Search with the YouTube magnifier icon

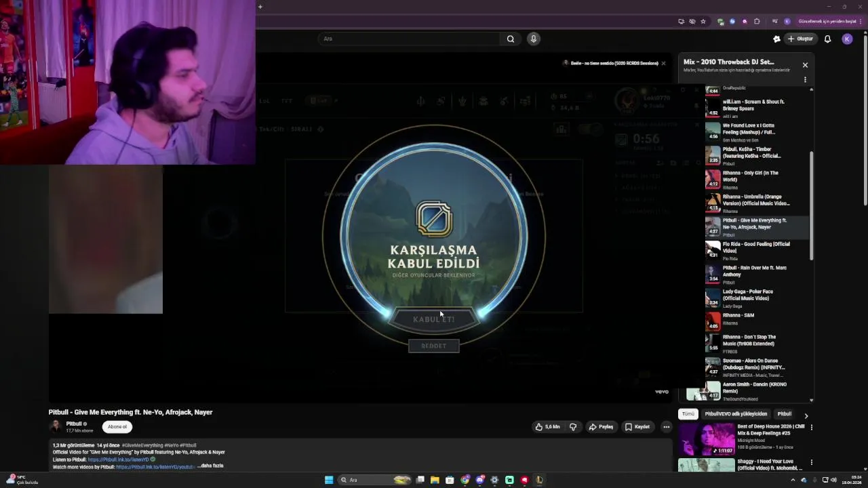click(511, 39)
